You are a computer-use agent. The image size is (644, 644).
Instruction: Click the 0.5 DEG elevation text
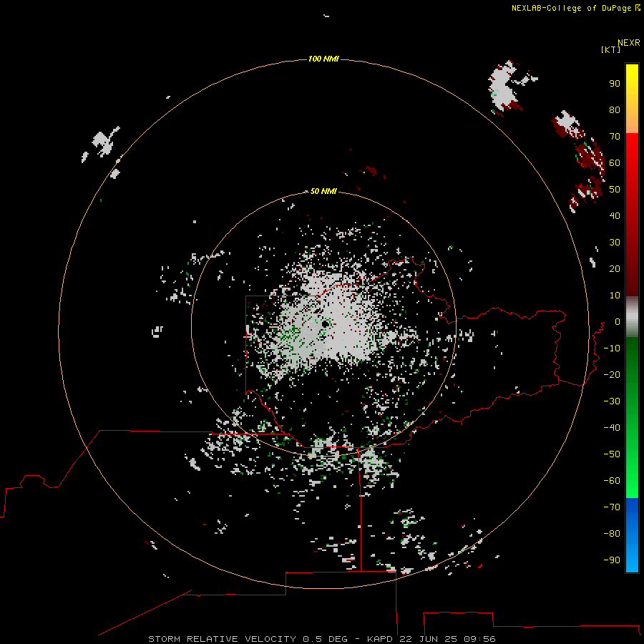(325, 639)
